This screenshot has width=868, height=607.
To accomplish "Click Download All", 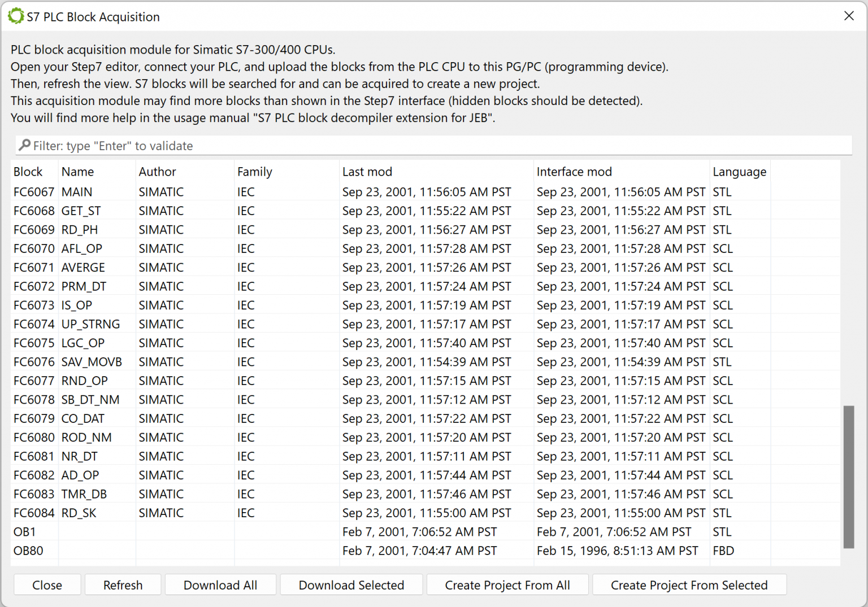I will [x=220, y=585].
